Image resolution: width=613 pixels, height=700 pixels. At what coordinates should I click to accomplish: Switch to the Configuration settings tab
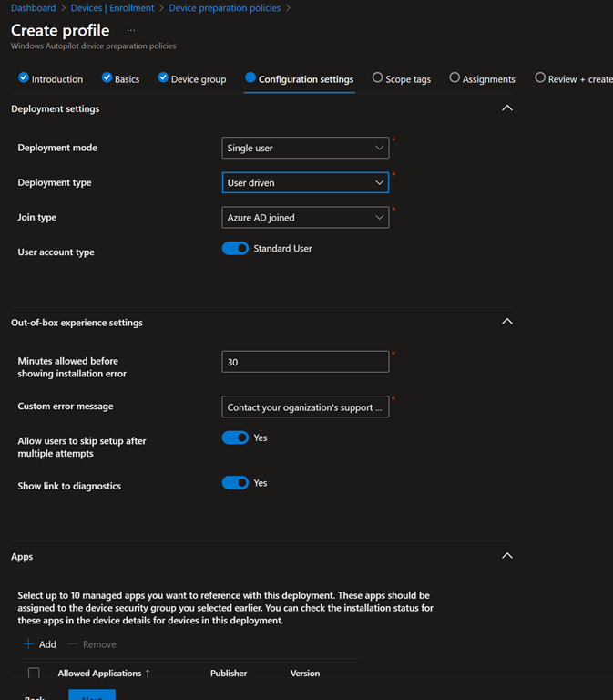305,79
